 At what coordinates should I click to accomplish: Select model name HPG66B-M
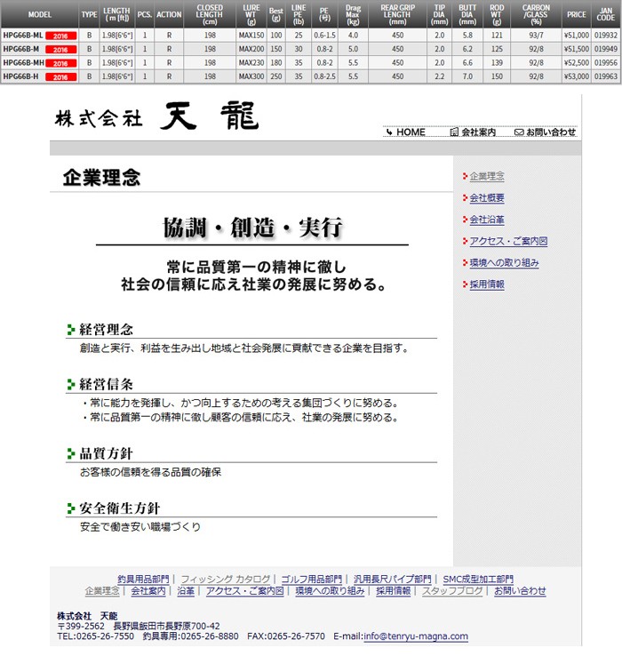pyautogui.click(x=21, y=49)
